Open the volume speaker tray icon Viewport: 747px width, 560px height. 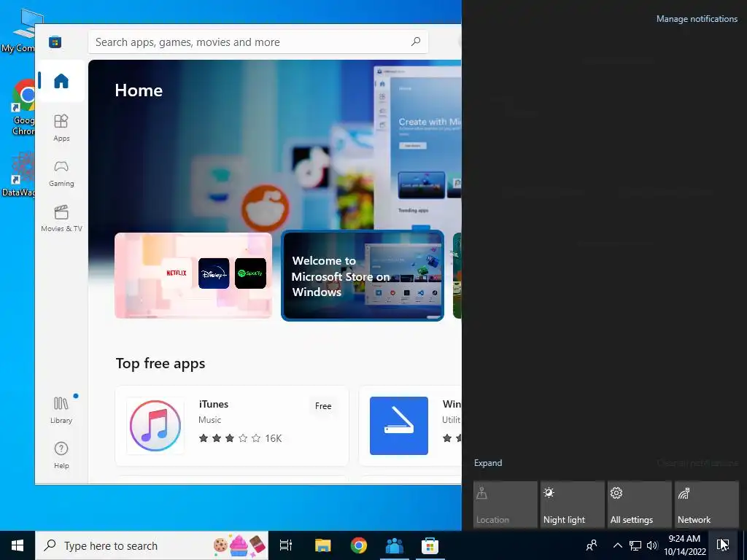[x=652, y=545]
